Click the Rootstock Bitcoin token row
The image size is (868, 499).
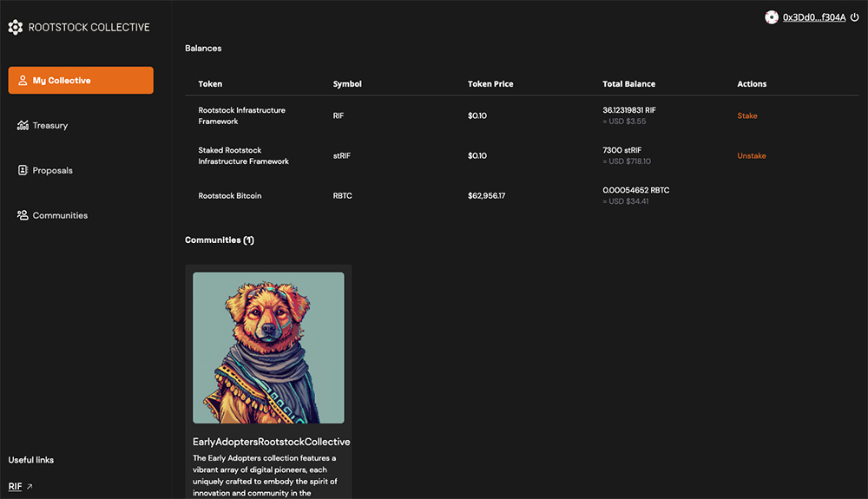click(230, 196)
